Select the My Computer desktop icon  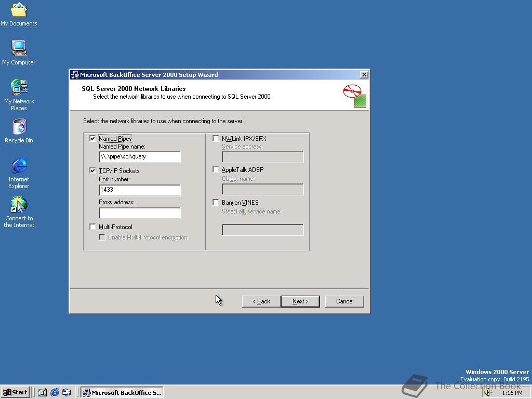pos(19,52)
